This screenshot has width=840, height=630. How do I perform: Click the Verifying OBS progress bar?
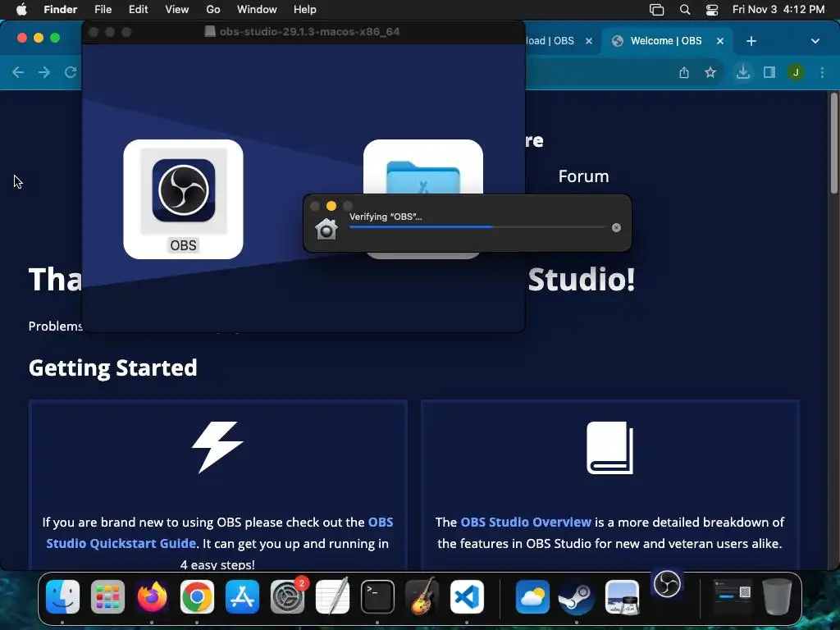[x=477, y=227]
